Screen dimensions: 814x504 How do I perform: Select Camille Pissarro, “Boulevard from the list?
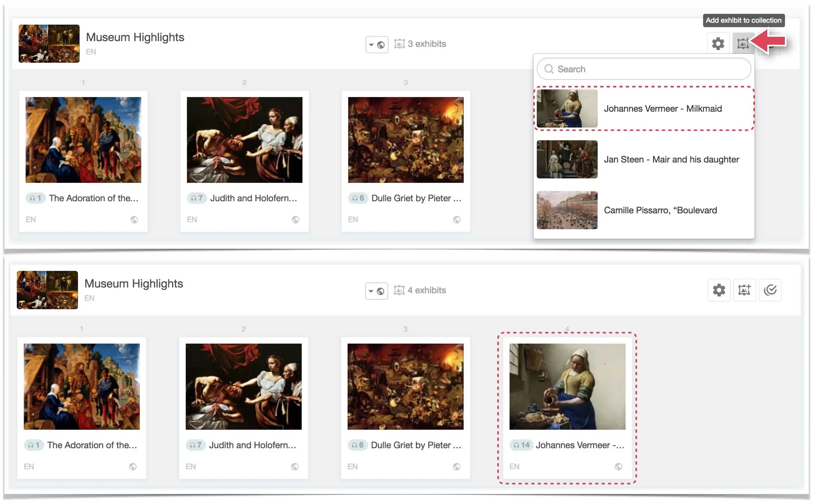[644, 210]
